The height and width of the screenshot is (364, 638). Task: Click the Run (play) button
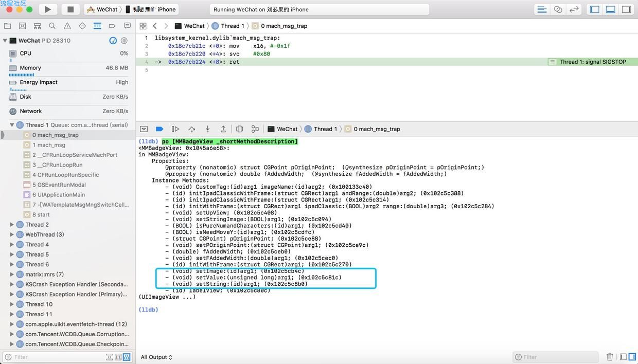click(x=47, y=9)
